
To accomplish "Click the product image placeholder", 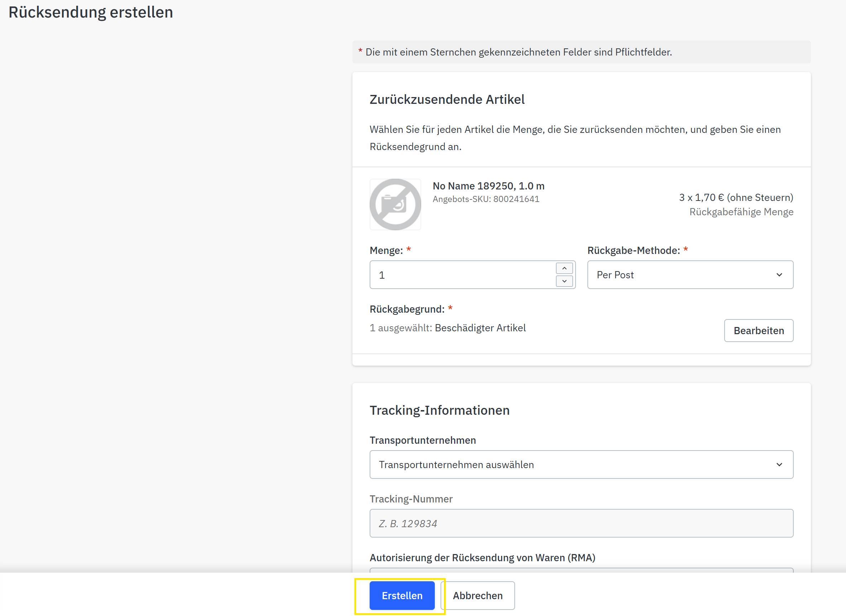I will 395,204.
